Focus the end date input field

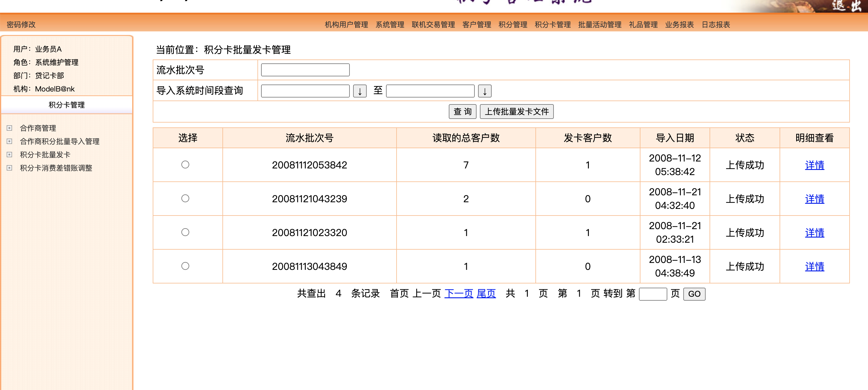[x=430, y=91]
